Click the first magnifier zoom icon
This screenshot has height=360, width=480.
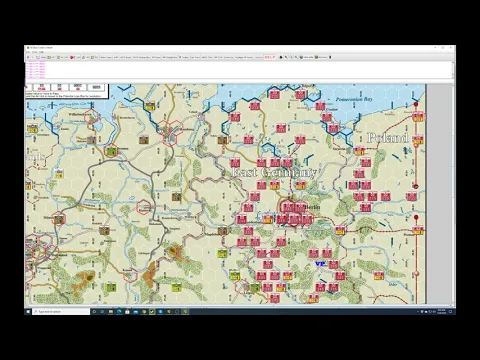click(x=286, y=57)
